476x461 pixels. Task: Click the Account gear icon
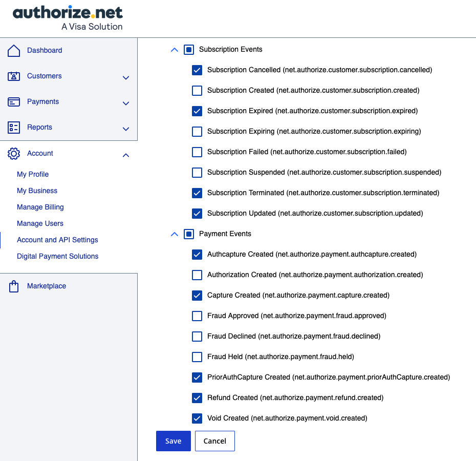(14, 154)
